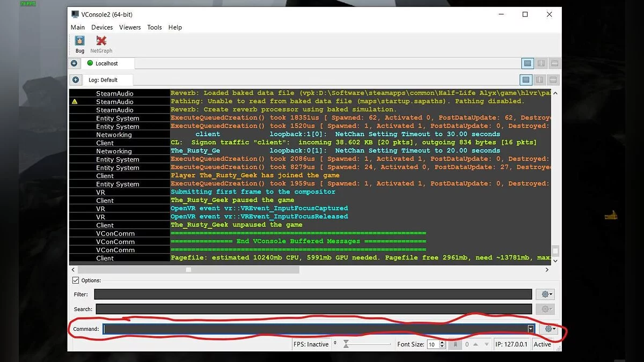Select single-pane layout in the Localhost row
The image size is (644, 362).
(x=528, y=63)
